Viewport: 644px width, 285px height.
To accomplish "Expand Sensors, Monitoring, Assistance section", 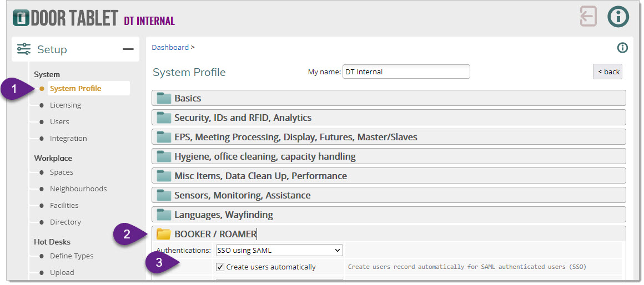I will (x=243, y=195).
